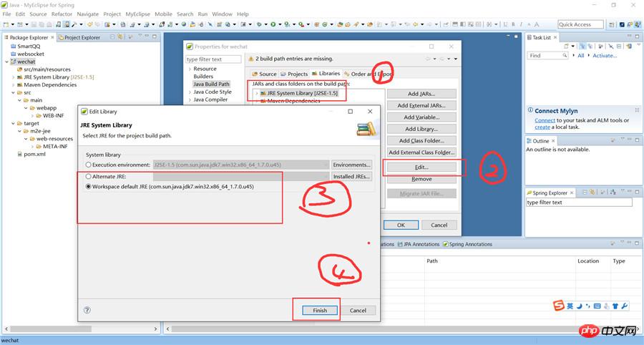Click type filter text in Properties dialog
Image resolution: width=644 pixels, height=345 pixels.
click(213, 59)
